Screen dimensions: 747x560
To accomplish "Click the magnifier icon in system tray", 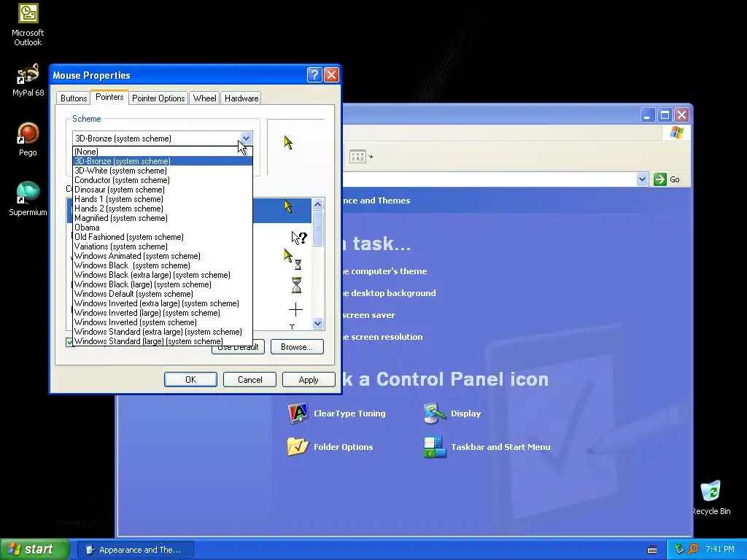I will (x=693, y=549).
